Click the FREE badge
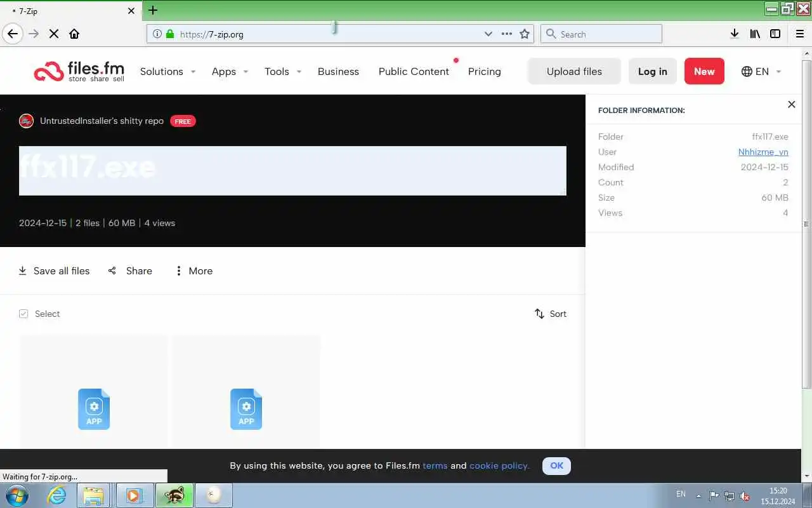 183,121
